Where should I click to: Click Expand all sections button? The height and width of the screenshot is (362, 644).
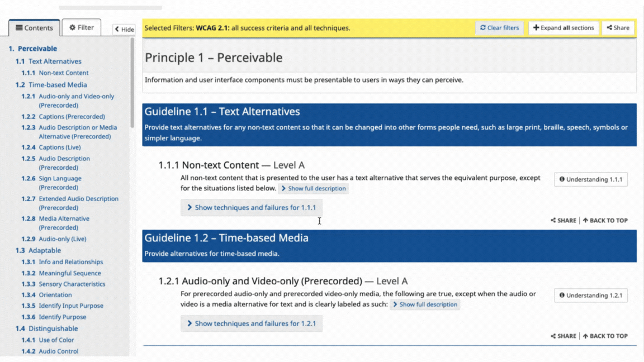click(x=563, y=28)
